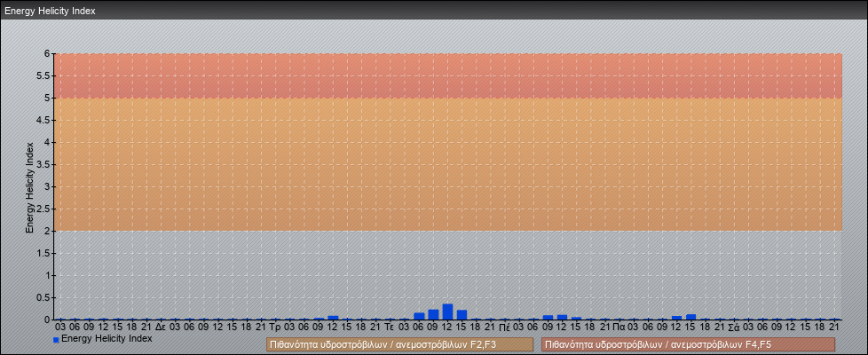Click the 1.5 value on the y-axis
Viewport: 868px width, 355px height.
pyautogui.click(x=43, y=253)
